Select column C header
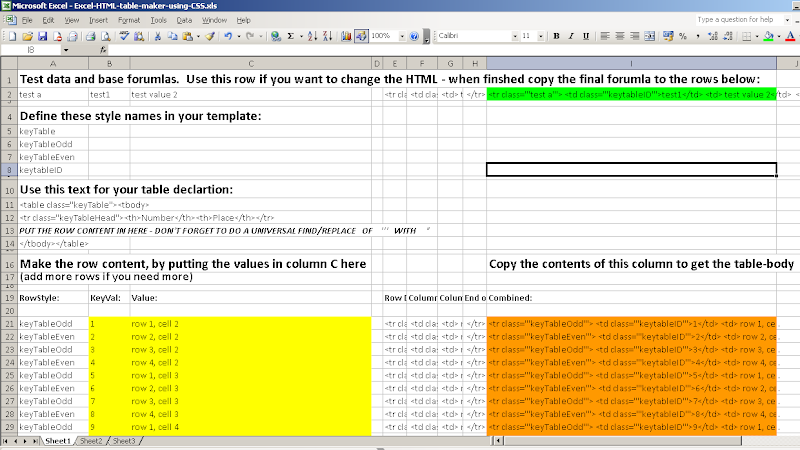The height and width of the screenshot is (450, 800). pos(251,64)
